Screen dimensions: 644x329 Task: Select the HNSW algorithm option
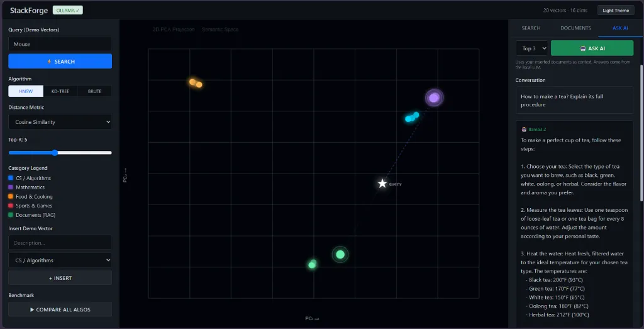point(25,91)
